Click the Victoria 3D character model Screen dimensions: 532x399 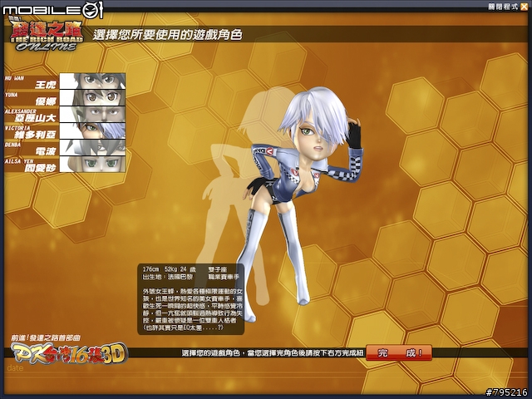click(302, 204)
